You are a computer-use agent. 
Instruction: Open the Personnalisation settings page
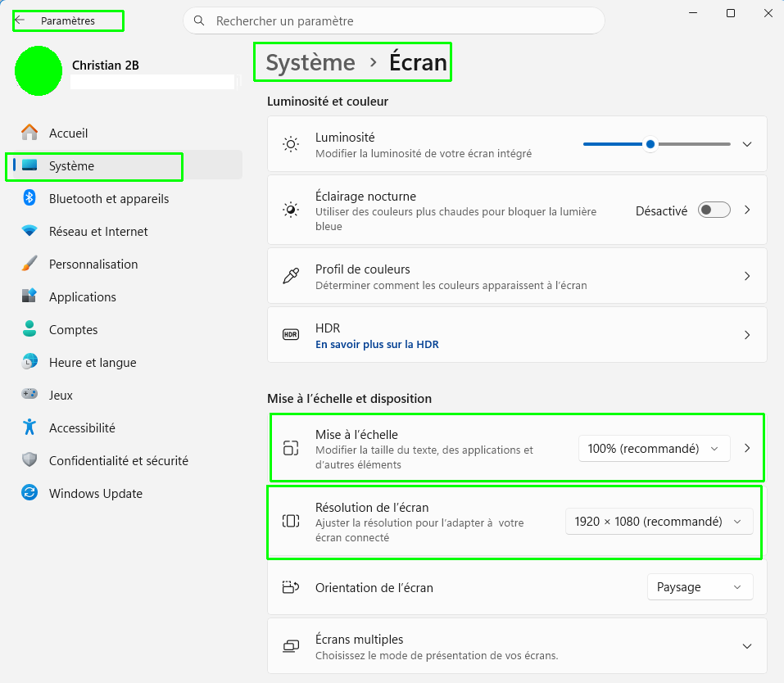124,264
